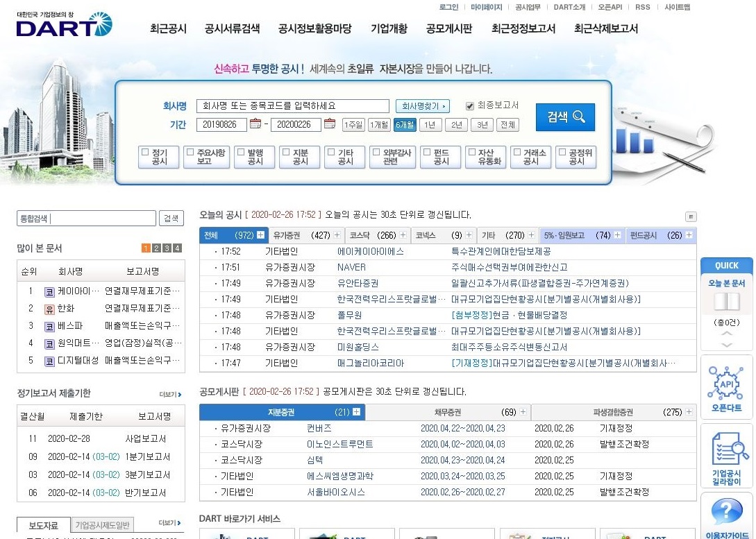The width and height of the screenshot is (756, 539).
Task: Check the 자산유동화 filter
Action: (472, 152)
